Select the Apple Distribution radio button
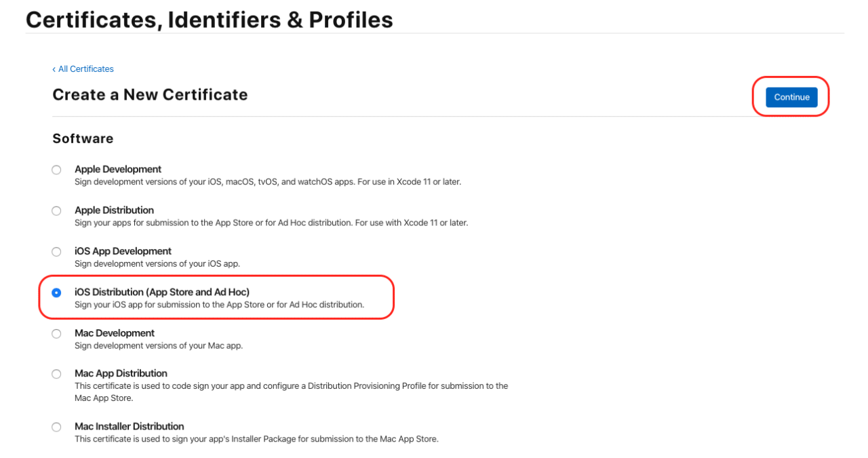The image size is (868, 458). pos(56,210)
